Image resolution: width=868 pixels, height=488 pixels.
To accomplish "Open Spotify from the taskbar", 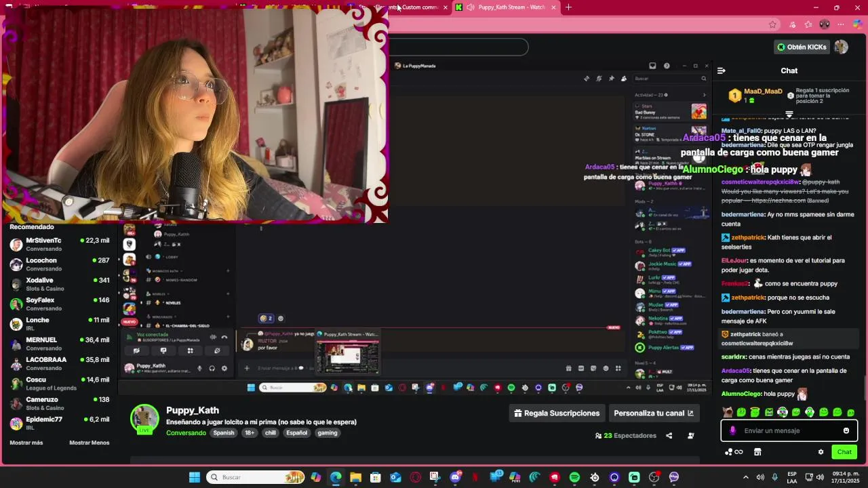I will [x=574, y=477].
